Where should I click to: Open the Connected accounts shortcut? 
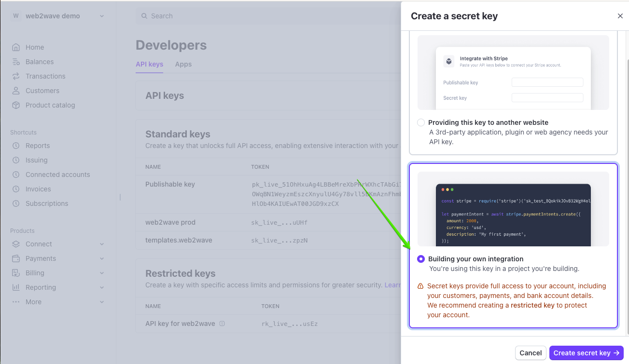click(x=58, y=175)
